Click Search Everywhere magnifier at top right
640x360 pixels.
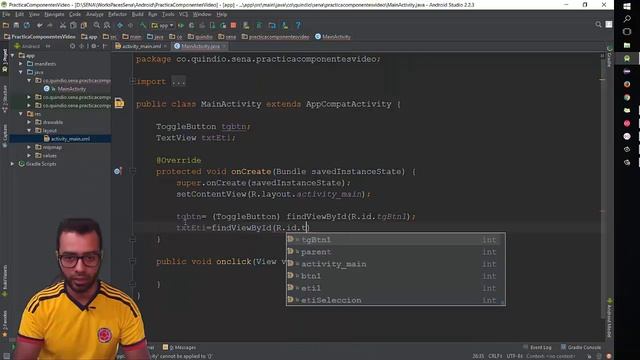pyautogui.click(x=598, y=24)
